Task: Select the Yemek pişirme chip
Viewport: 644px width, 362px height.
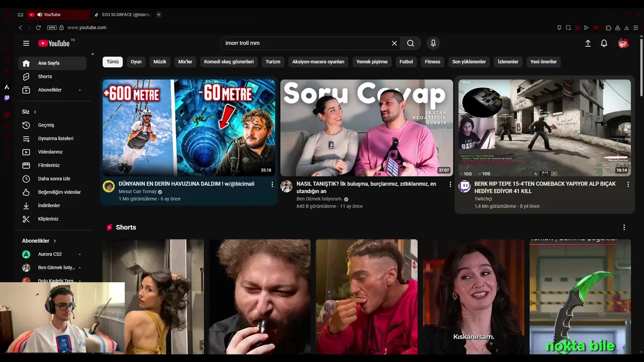Action: tap(372, 62)
